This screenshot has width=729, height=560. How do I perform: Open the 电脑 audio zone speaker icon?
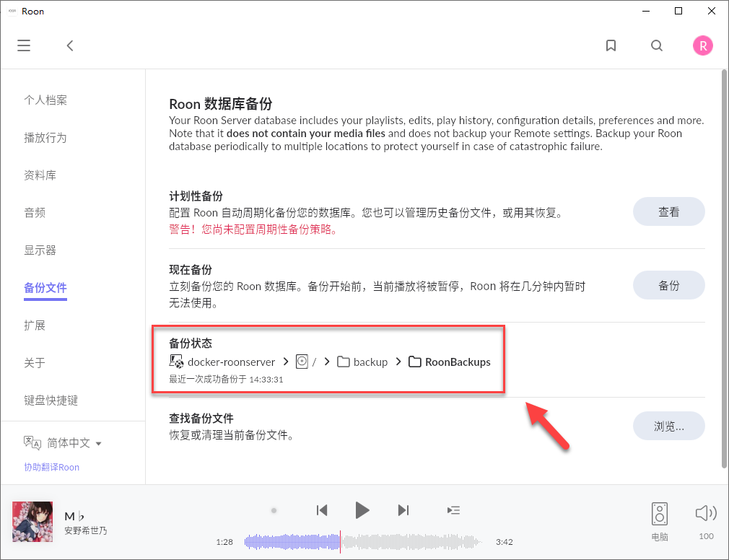tap(659, 514)
